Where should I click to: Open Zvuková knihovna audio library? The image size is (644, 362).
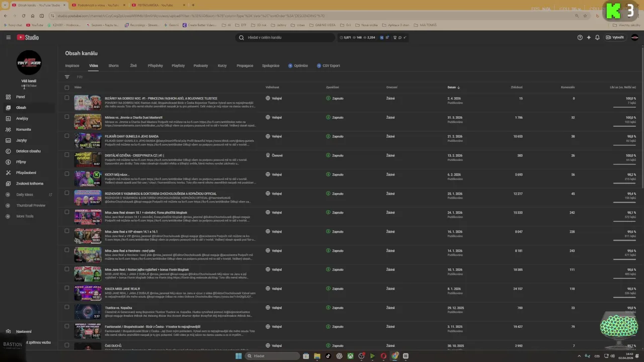point(29,184)
